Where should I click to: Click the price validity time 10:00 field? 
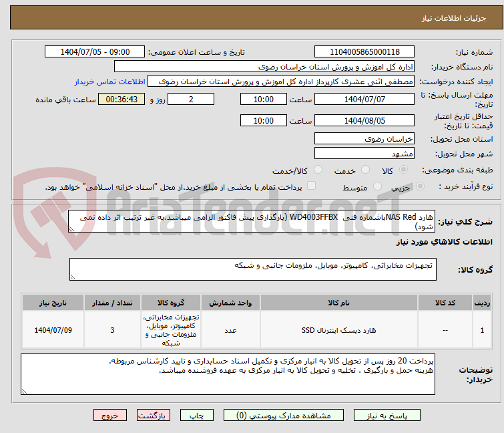pyautogui.click(x=264, y=120)
